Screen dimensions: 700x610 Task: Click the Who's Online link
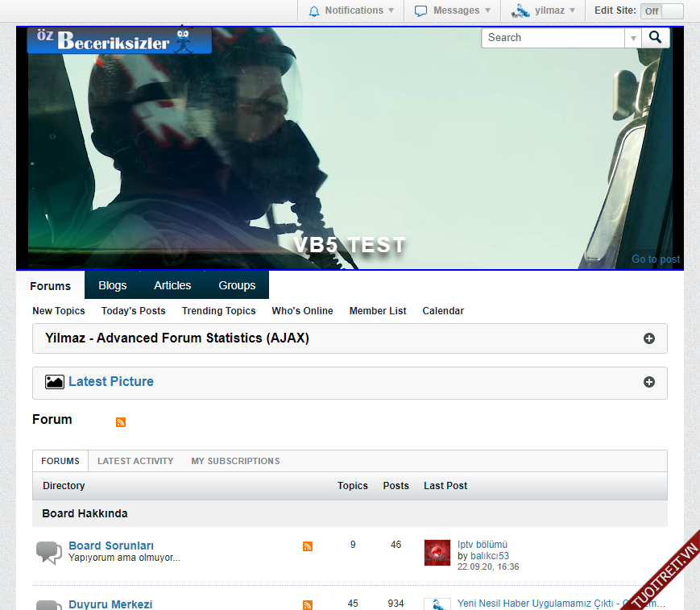tap(302, 311)
